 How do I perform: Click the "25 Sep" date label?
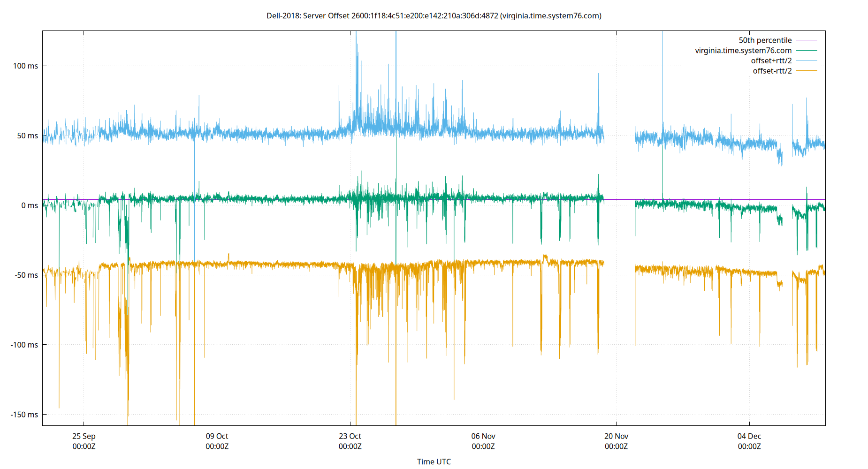(x=83, y=436)
